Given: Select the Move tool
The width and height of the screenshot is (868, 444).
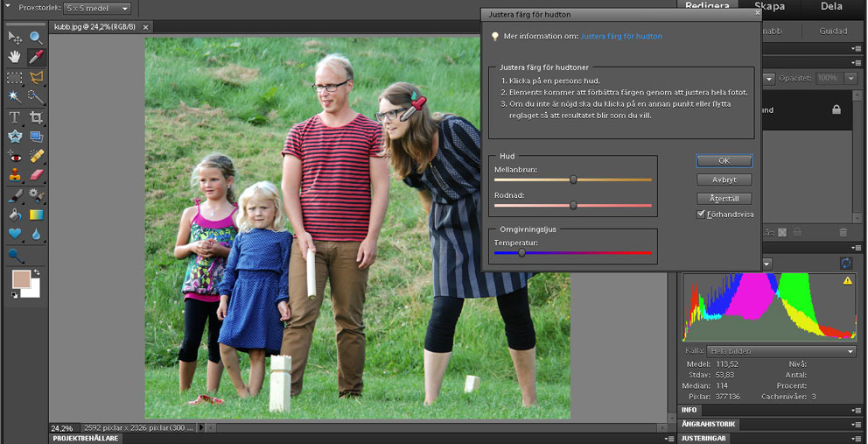Looking at the screenshot, I should [x=15, y=38].
